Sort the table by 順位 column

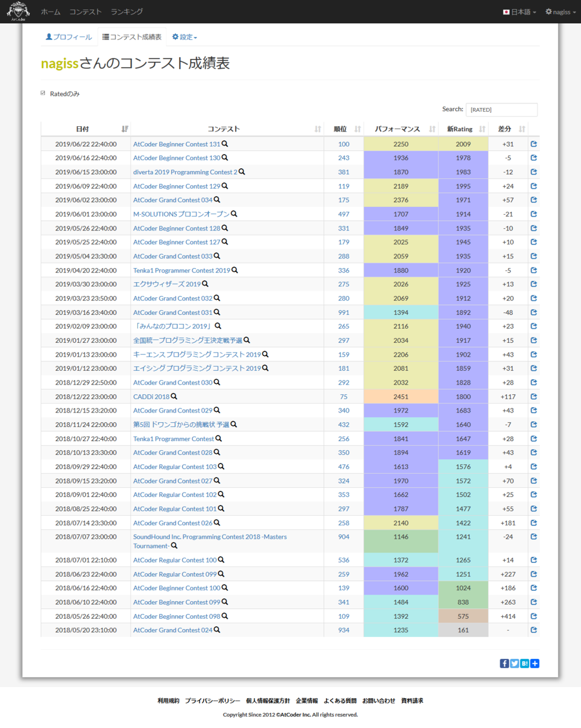point(344,129)
